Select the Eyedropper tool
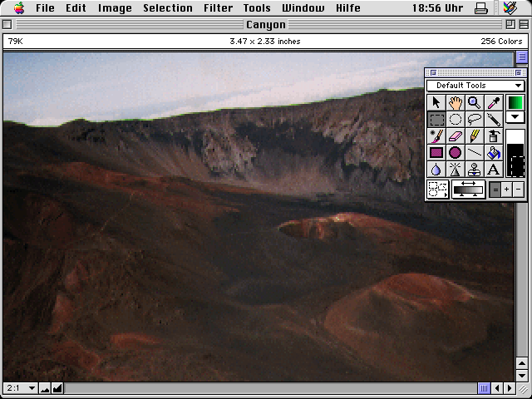 click(493, 102)
